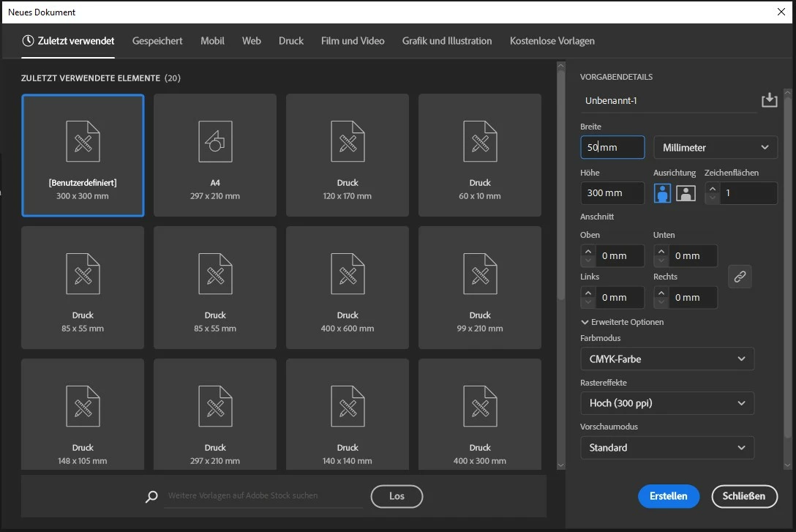The height and width of the screenshot is (532, 796).
Task: Click the Schließen button
Action: [744, 496]
